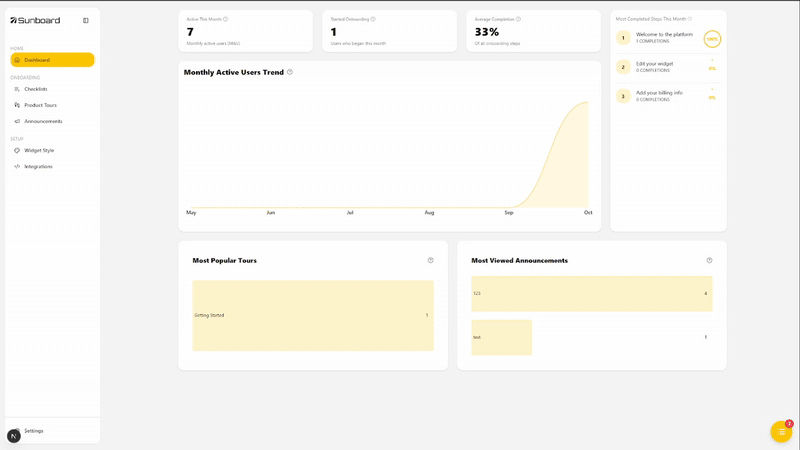800x450 pixels.
Task: Go to Checklists in the sidebar
Action: pos(36,89)
